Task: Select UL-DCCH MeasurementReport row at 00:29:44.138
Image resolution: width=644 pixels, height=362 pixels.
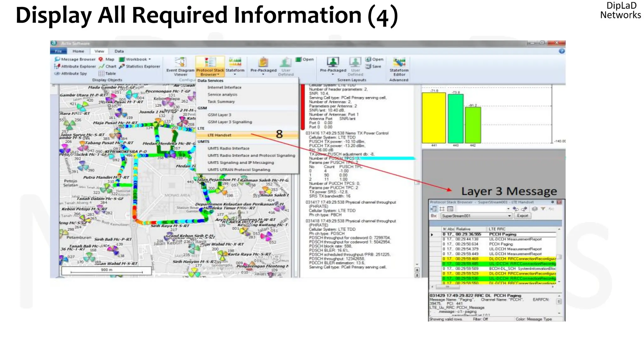Action: [x=499, y=239]
